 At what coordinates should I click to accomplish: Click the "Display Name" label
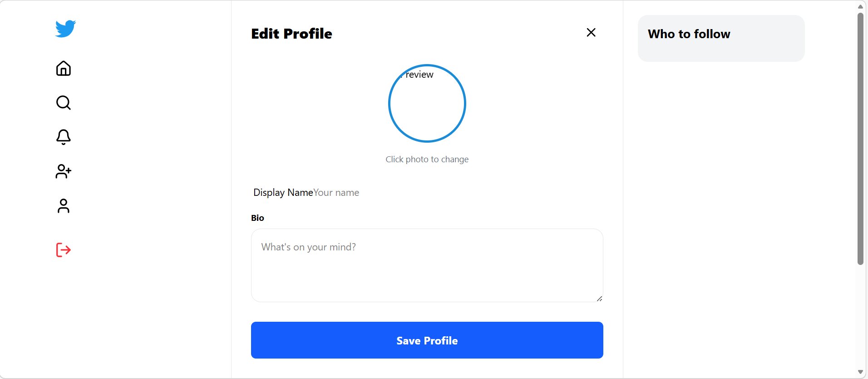click(x=283, y=193)
